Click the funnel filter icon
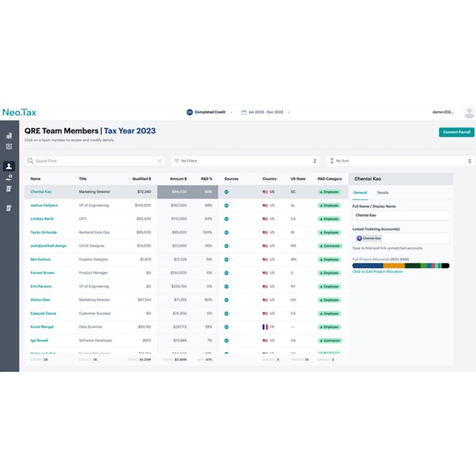The width and height of the screenshot is (476, 476). coord(177,161)
